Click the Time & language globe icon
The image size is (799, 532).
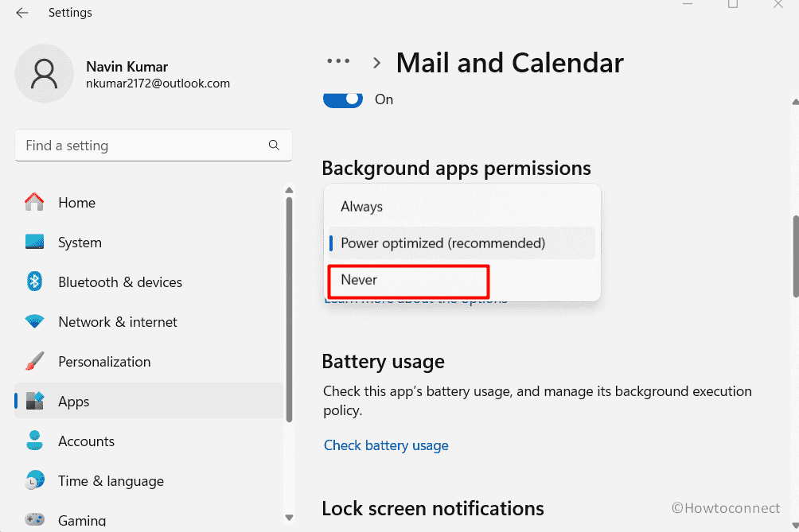pyautogui.click(x=35, y=480)
